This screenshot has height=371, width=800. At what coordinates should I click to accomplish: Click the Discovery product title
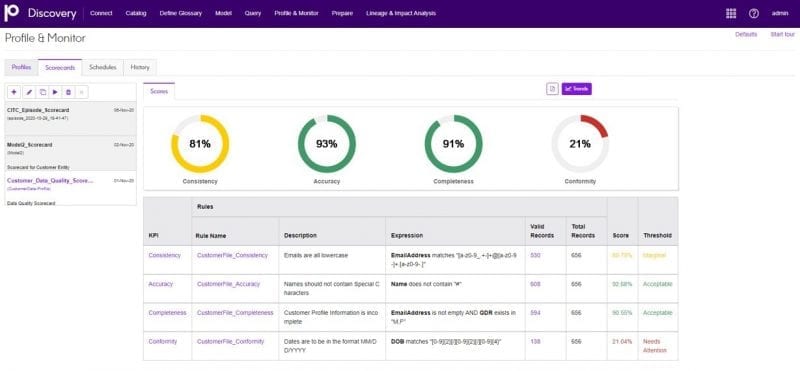coord(52,13)
